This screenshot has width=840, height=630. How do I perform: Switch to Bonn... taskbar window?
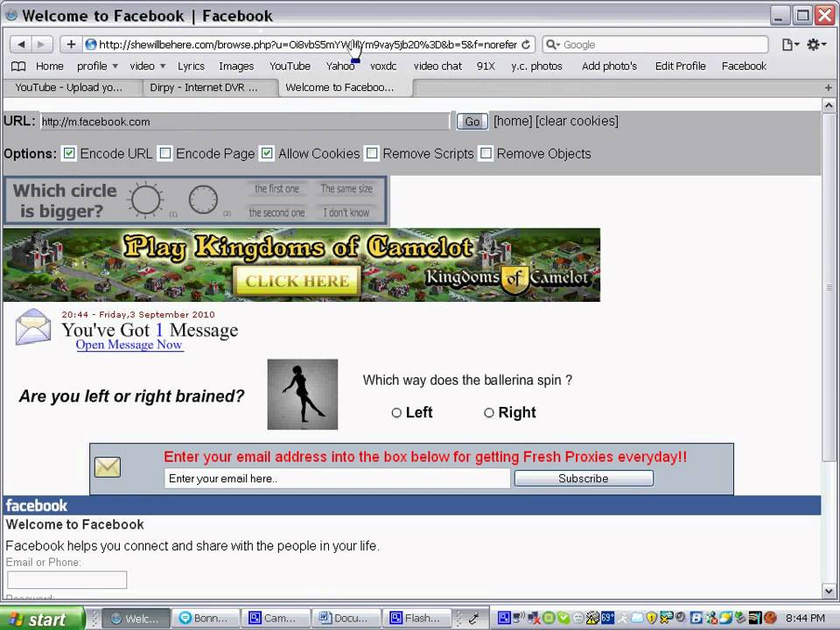coord(205,619)
